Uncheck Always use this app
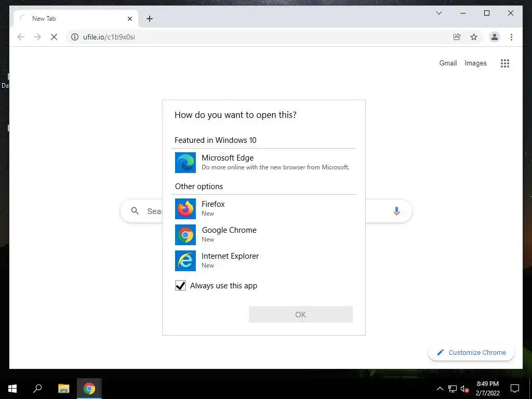532x399 pixels. pos(180,286)
